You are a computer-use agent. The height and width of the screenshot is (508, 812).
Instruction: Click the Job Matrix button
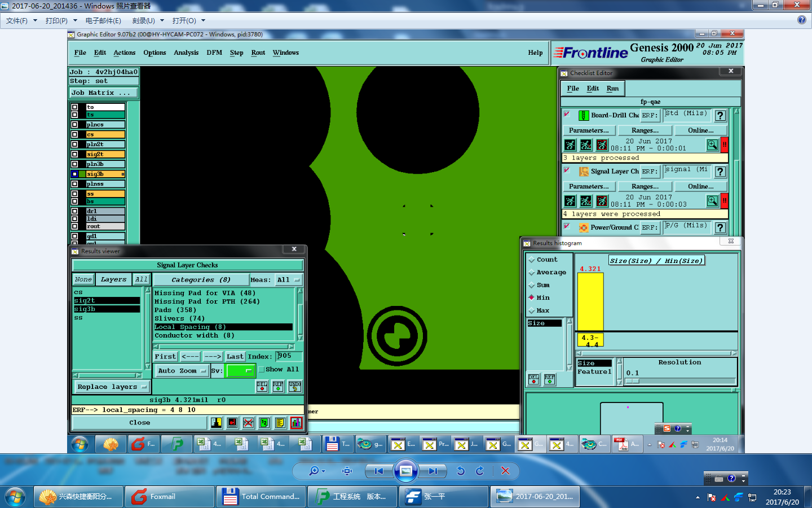point(103,93)
